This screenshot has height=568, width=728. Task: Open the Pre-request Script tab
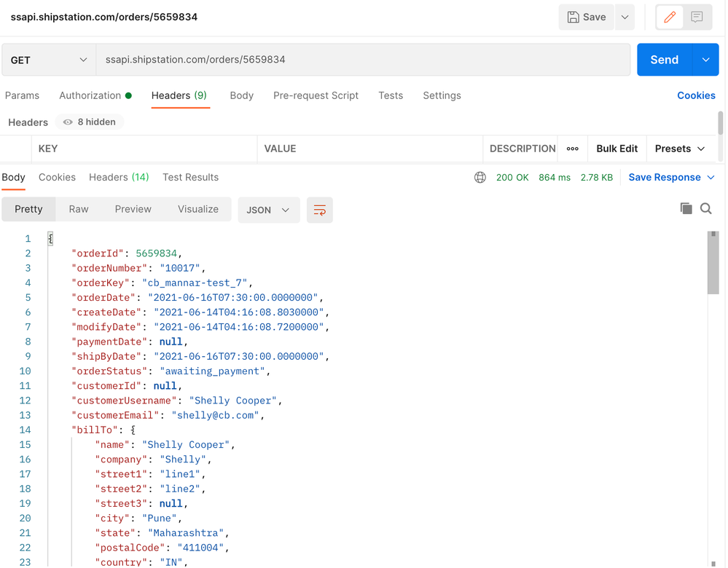point(316,95)
